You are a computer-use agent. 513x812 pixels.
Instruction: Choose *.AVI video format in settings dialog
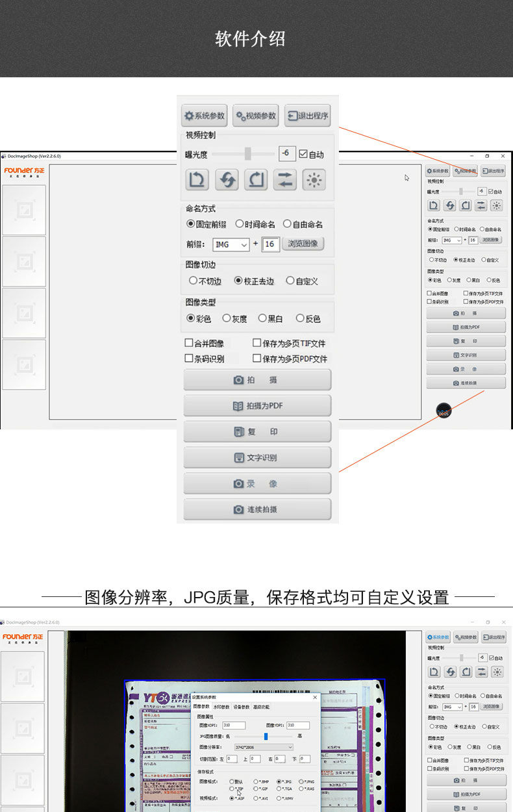(256, 798)
